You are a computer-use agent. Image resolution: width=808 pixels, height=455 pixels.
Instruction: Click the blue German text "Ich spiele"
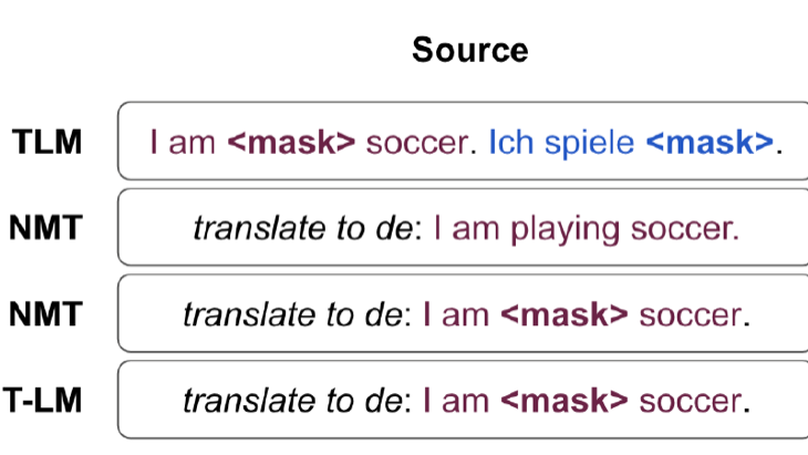[561, 143]
